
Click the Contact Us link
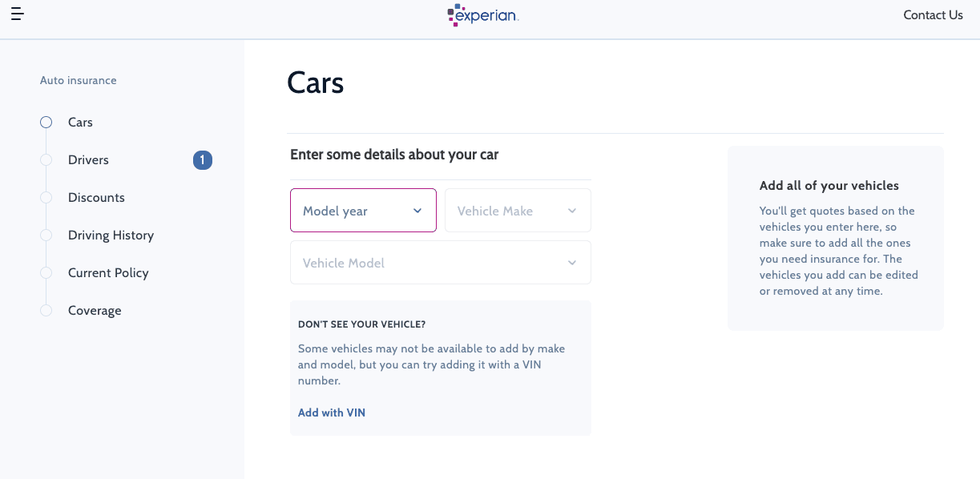[x=932, y=14]
